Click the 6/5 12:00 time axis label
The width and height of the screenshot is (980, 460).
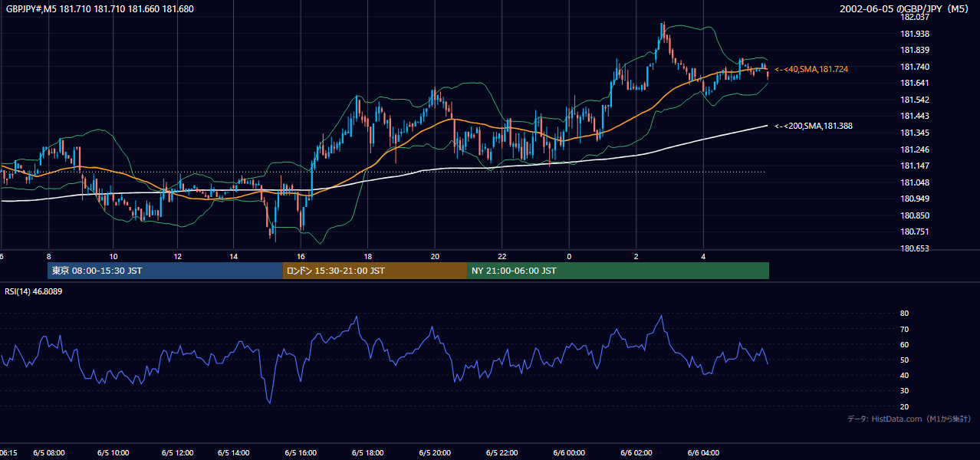[x=178, y=452]
